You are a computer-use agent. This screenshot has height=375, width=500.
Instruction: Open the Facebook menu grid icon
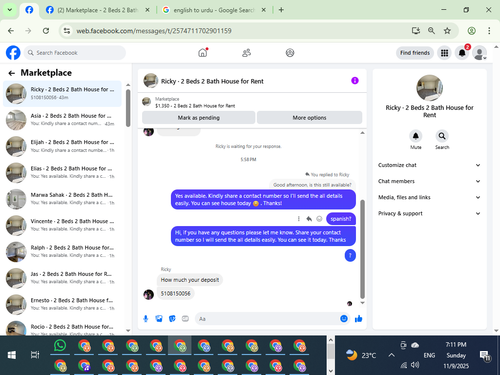pos(444,53)
